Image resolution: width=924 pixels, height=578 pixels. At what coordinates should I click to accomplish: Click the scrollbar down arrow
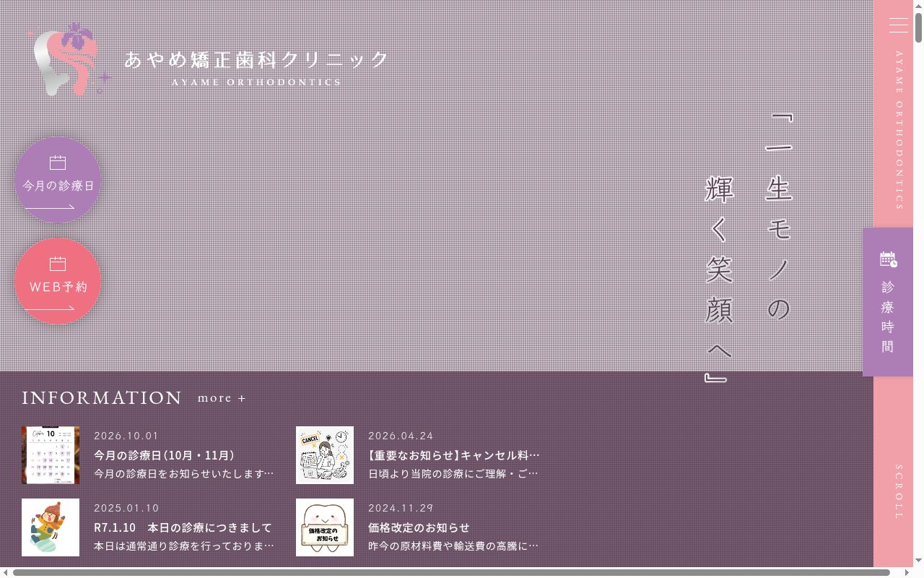point(918,561)
